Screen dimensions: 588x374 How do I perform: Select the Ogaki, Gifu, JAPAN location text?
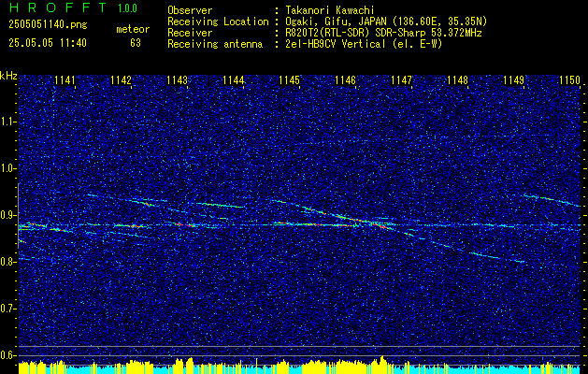(x=386, y=22)
